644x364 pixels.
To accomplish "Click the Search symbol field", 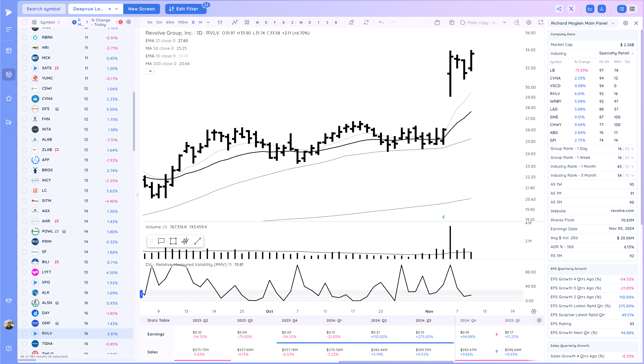I will [44, 9].
